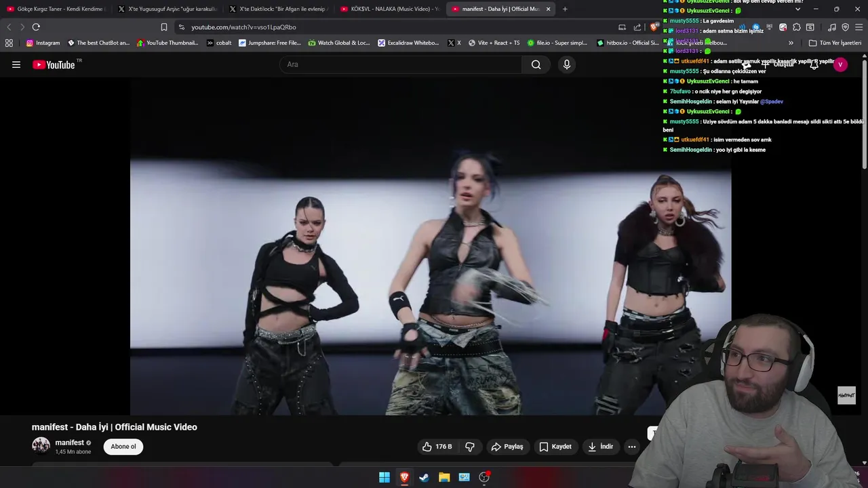The width and height of the screenshot is (868, 488).
Task: Save the video with Kaydet button
Action: pyautogui.click(x=555, y=447)
